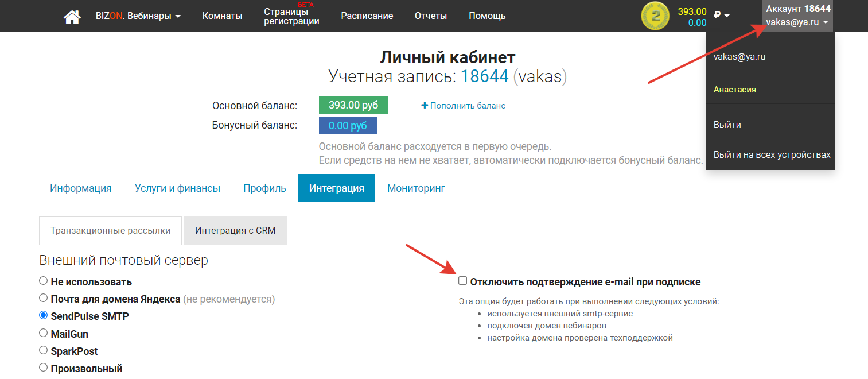This screenshot has height=379, width=868.
Task: Select Выйти на всех устройствах
Action: click(772, 154)
